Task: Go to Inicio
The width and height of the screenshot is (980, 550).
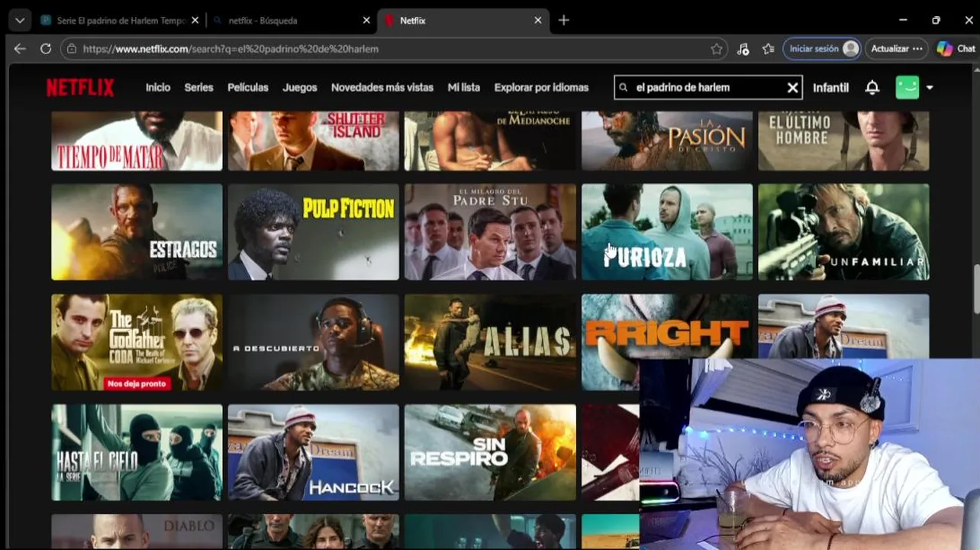Action: point(158,88)
